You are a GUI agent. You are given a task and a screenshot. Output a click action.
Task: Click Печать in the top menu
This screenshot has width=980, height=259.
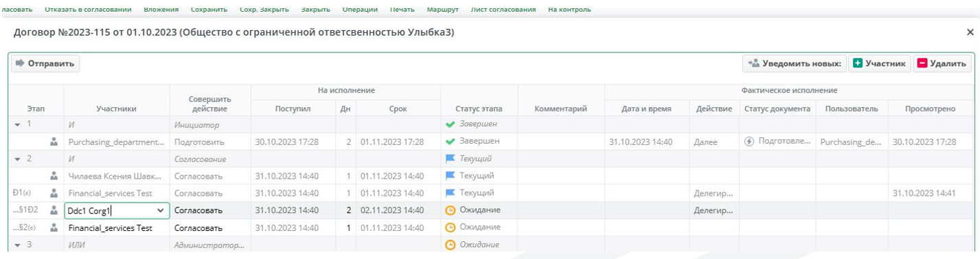pos(402,10)
